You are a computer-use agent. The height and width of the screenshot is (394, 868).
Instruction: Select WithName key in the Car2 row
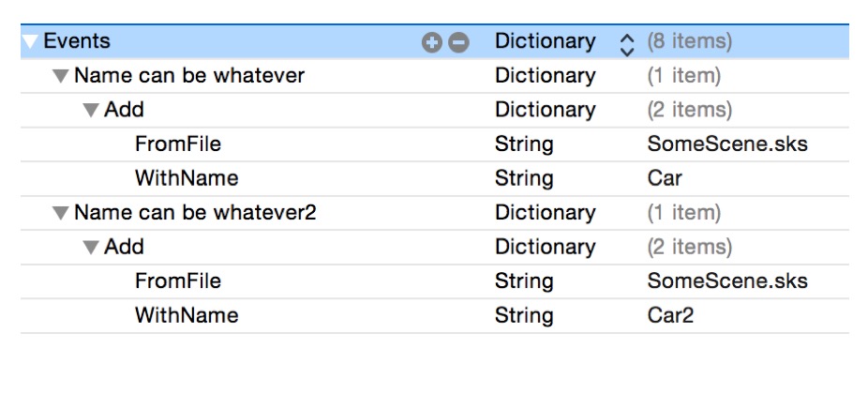point(187,315)
